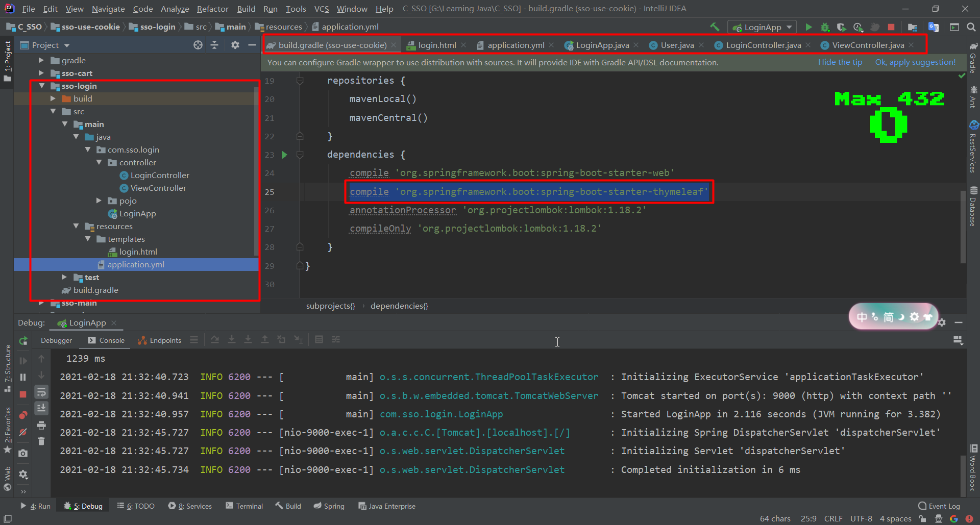Toggle scroll to end of console
Image resolution: width=980 pixels, height=525 pixels.
(41, 408)
